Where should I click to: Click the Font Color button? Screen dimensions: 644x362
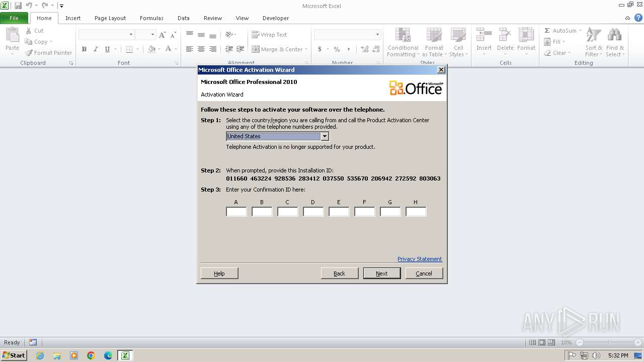click(x=169, y=49)
